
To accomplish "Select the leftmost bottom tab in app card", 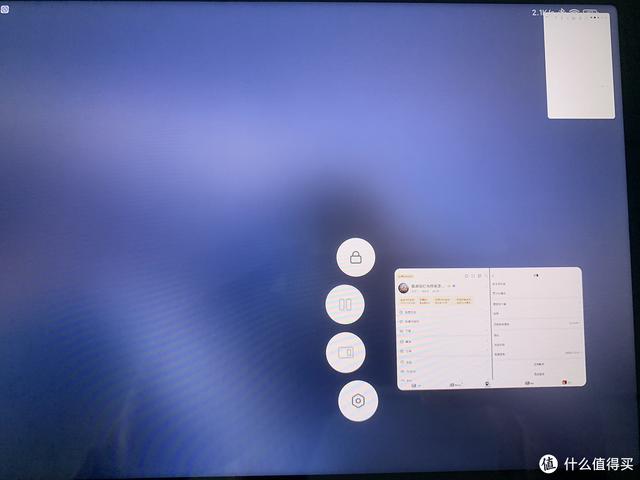I will pyautogui.click(x=416, y=383).
